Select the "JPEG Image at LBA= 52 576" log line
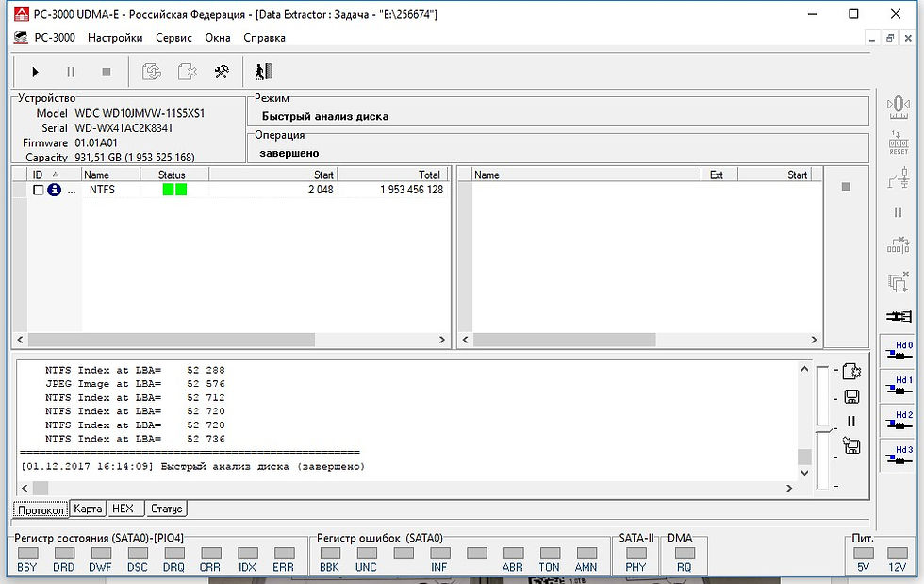 pyautogui.click(x=135, y=383)
